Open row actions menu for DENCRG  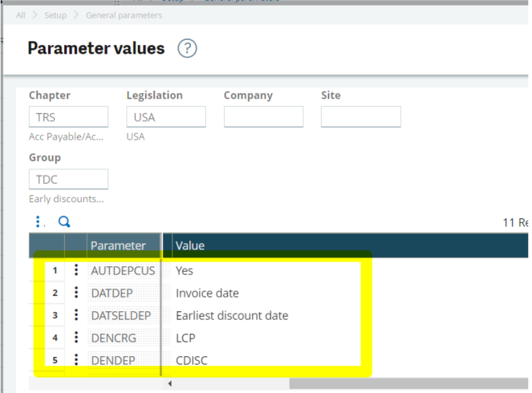[76, 338]
